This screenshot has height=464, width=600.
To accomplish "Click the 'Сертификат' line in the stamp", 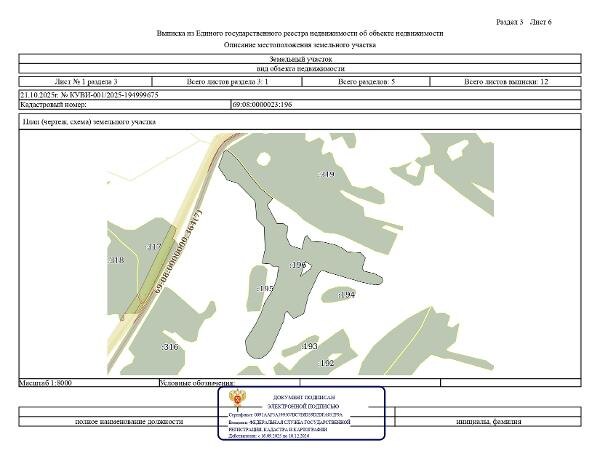I will (x=285, y=415).
